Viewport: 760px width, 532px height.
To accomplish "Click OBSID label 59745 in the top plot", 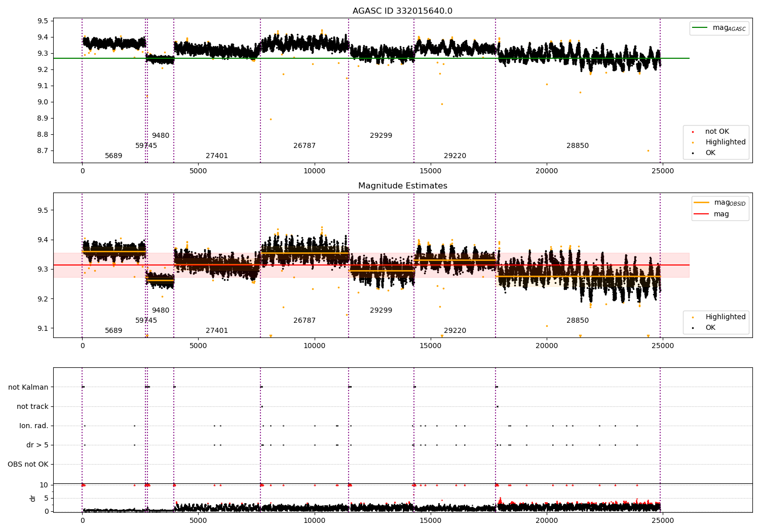I will point(146,146).
